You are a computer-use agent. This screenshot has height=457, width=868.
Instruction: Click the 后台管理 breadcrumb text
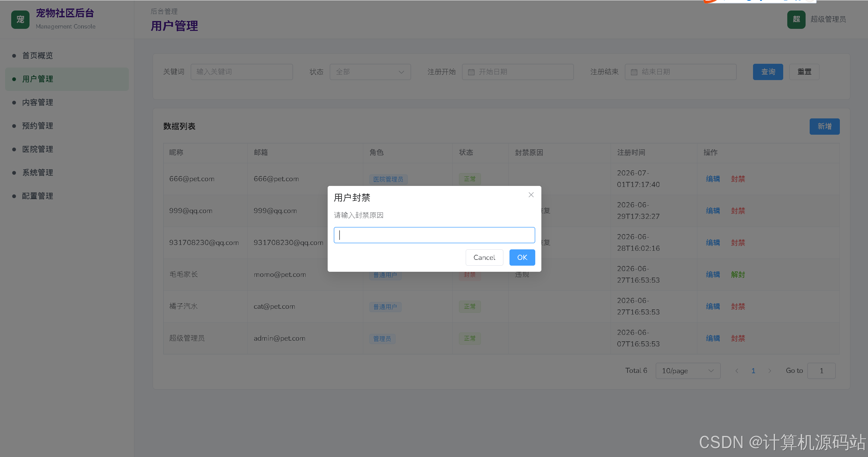point(164,11)
